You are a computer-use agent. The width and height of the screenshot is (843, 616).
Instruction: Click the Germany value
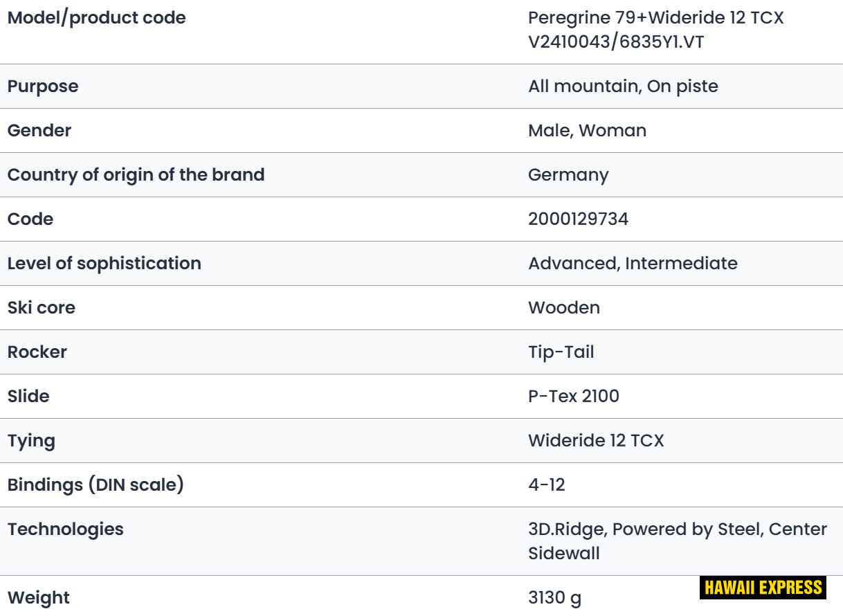coord(568,175)
